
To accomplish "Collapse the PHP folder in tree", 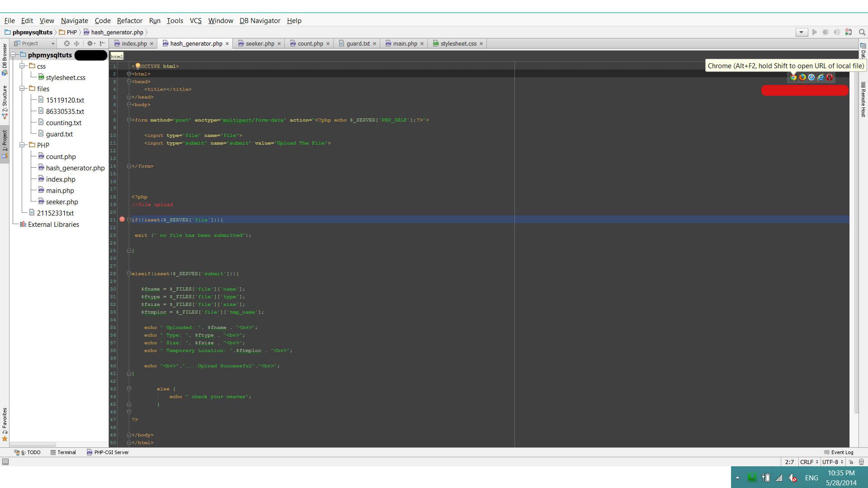I will [22, 145].
